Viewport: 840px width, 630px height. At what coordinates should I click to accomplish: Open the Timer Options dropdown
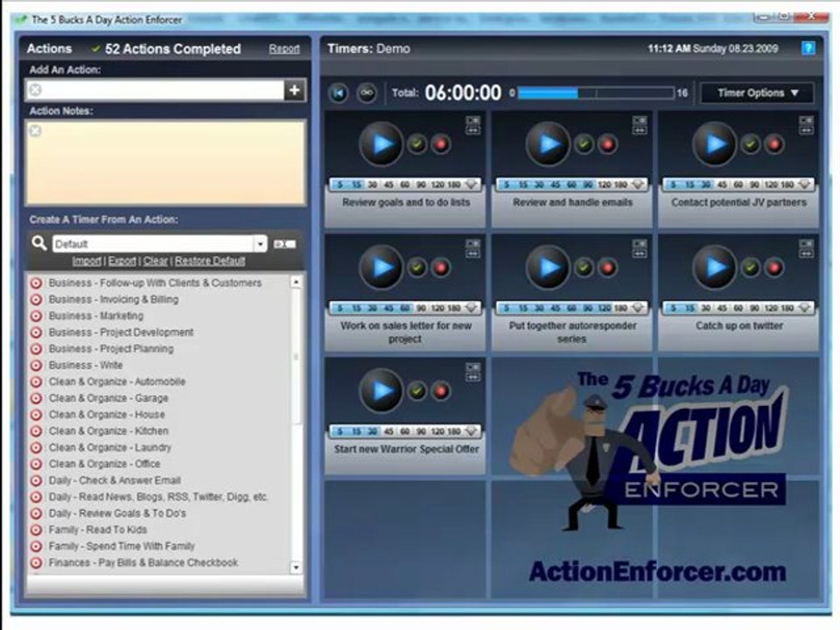pos(757,93)
